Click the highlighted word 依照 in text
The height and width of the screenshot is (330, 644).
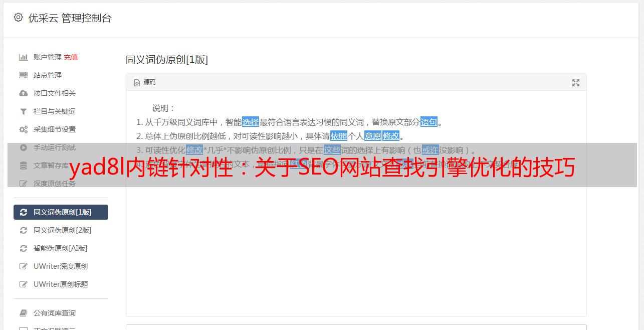point(339,136)
